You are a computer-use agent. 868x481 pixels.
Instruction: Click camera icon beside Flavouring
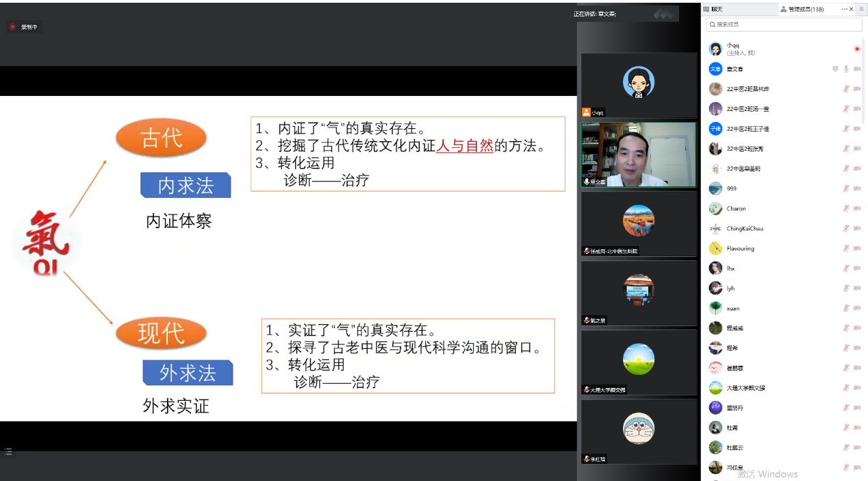tap(857, 248)
